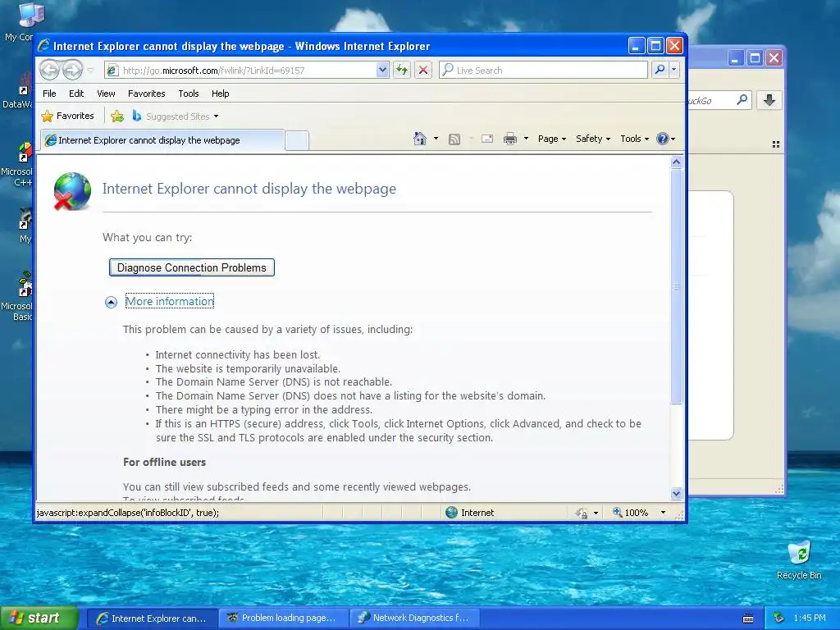The image size is (840, 630).
Task: Open the Safety command bar menu
Action: point(593,139)
